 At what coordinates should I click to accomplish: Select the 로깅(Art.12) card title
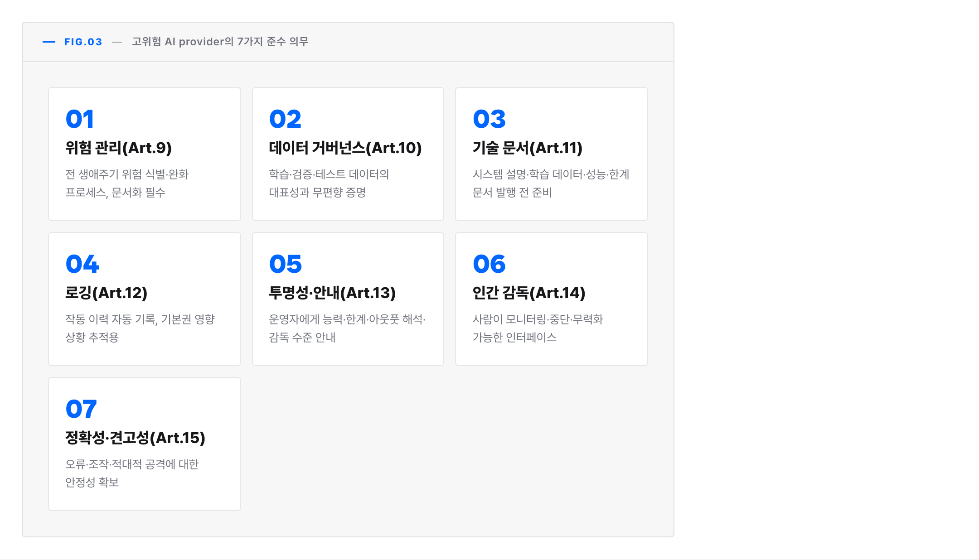(107, 293)
